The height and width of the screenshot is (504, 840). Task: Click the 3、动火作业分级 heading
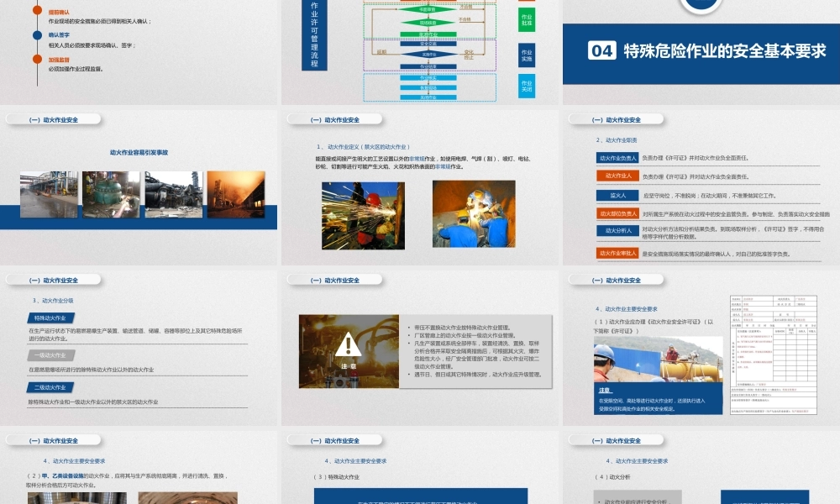click(53, 301)
